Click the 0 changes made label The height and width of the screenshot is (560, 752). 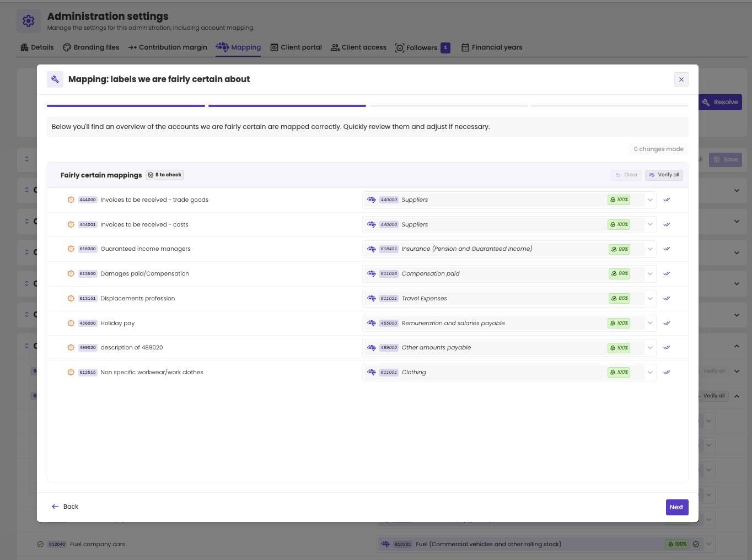coord(659,149)
